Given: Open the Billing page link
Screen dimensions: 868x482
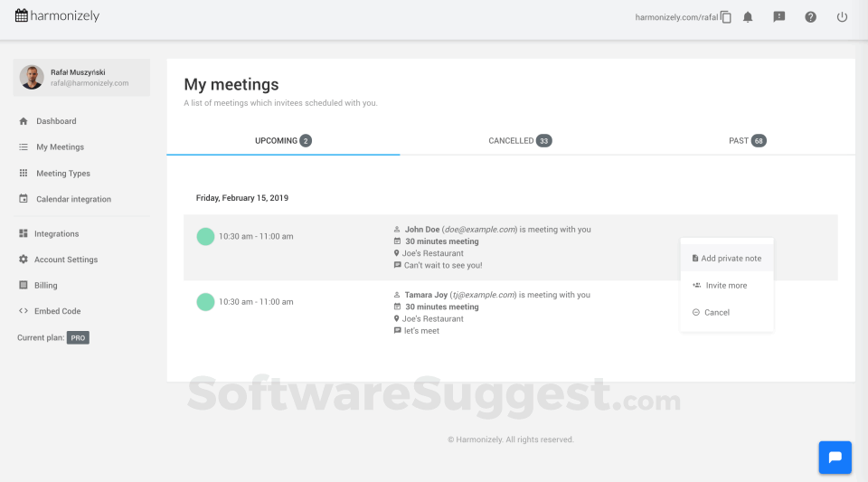Looking at the screenshot, I should (45, 286).
